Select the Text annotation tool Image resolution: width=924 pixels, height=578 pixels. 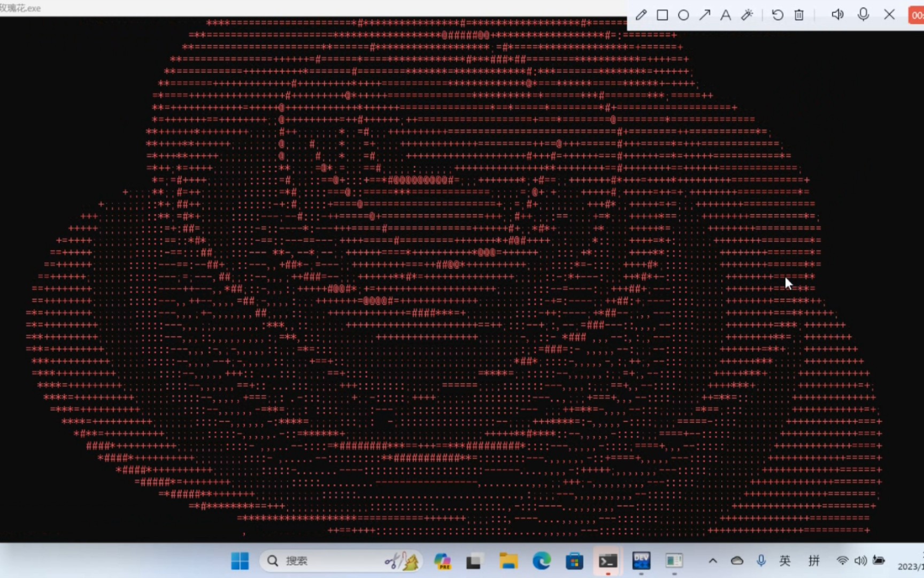coord(726,14)
